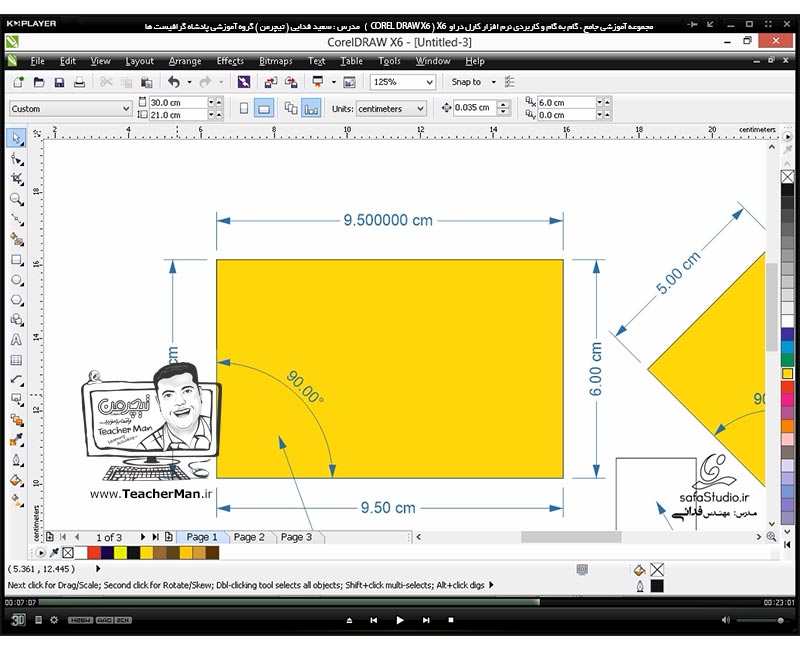Select the Fill tool bucket
The width and height of the screenshot is (800, 650).
pos(16,481)
